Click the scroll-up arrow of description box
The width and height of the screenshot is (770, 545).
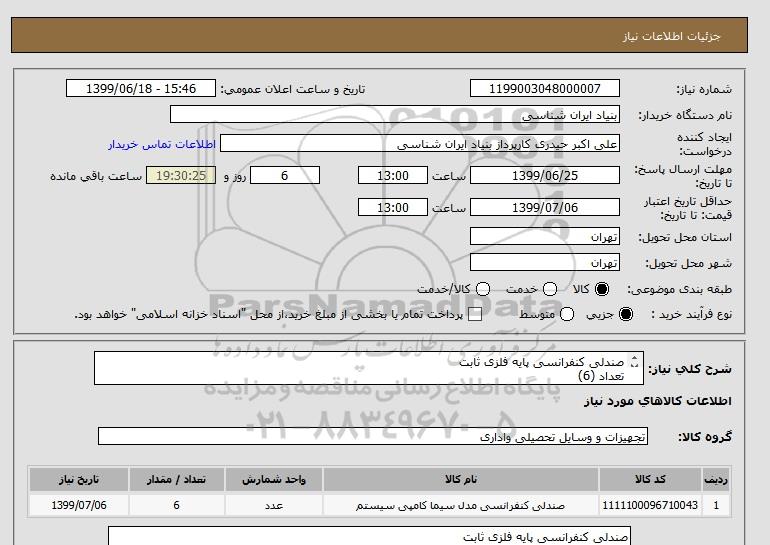point(634,358)
